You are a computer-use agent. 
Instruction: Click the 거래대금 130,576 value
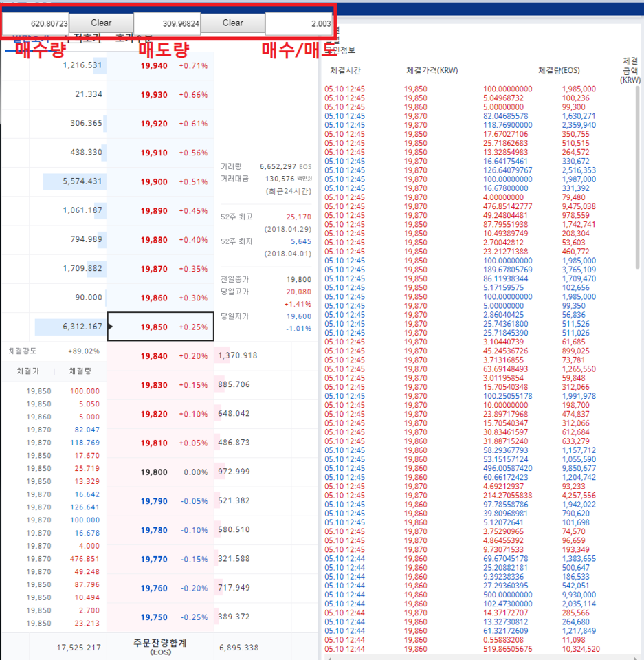288,179
